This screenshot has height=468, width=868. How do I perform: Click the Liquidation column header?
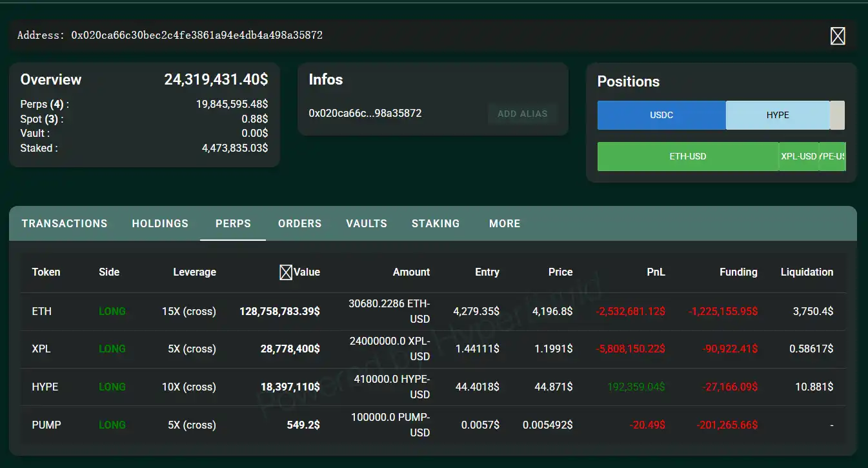tap(807, 272)
